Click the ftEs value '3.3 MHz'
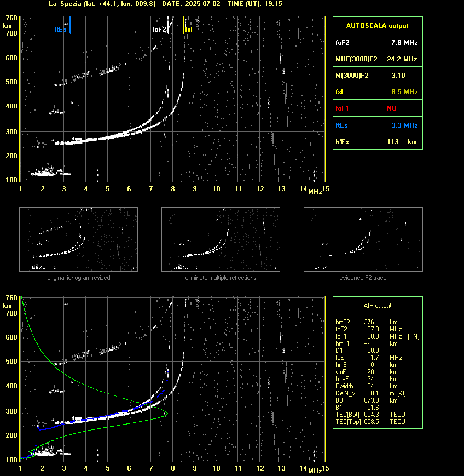Screen dimensions: 464x476 404,125
